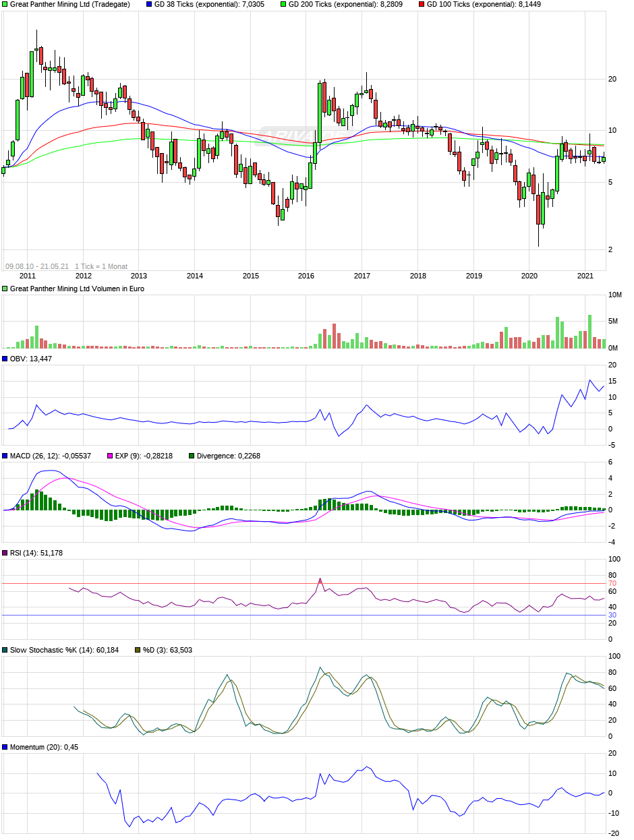Click the magenta EXP (9) legend swatch
This screenshot has width=634, height=840.
(111, 456)
